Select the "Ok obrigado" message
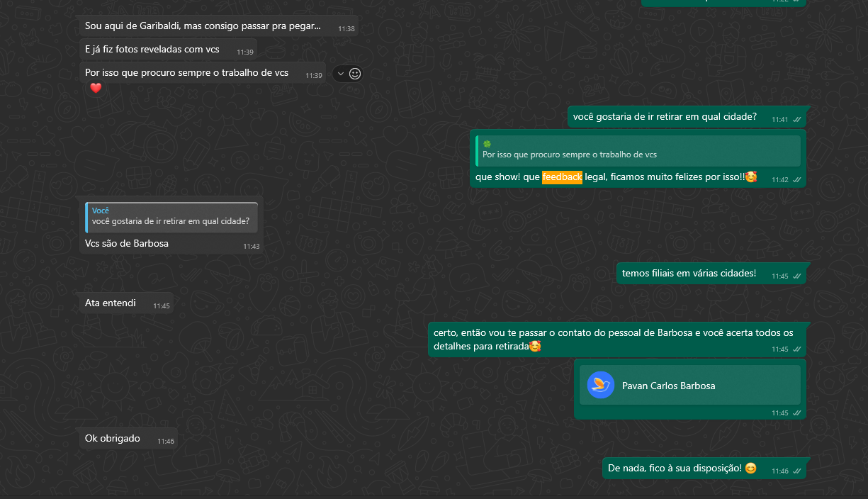Screen dimensions: 868x499 [x=113, y=439]
